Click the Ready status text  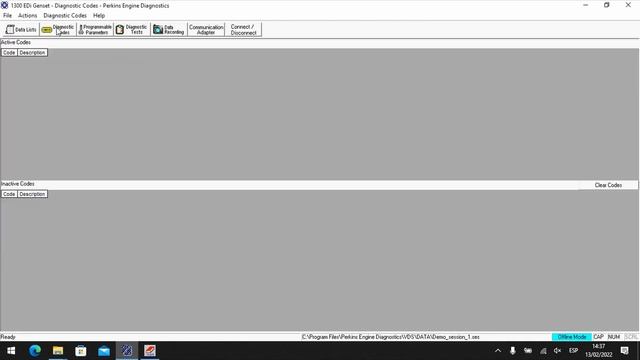click(8, 337)
